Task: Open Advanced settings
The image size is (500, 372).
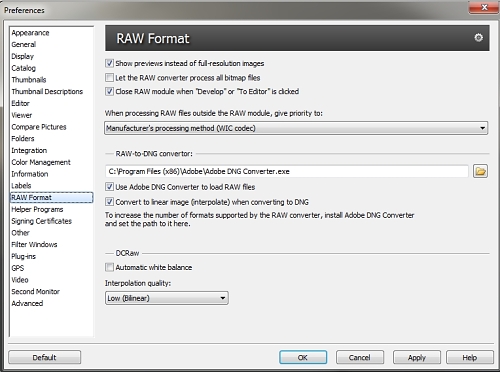Action: [x=27, y=303]
